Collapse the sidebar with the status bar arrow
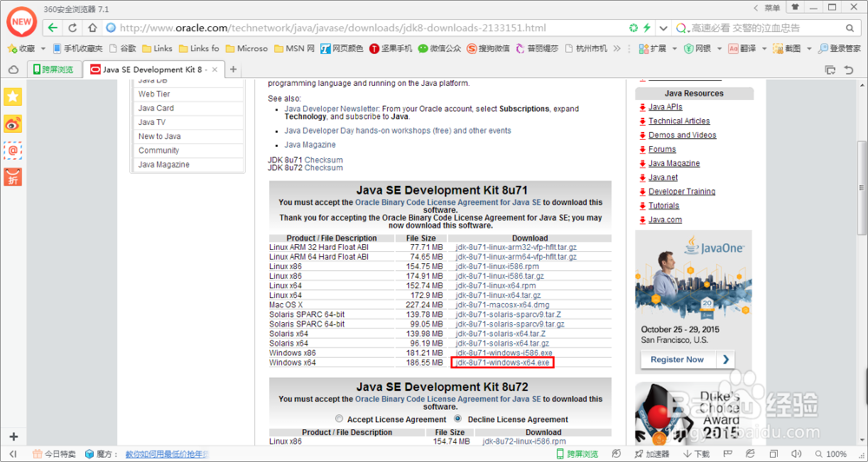868x462 pixels. click(x=13, y=453)
